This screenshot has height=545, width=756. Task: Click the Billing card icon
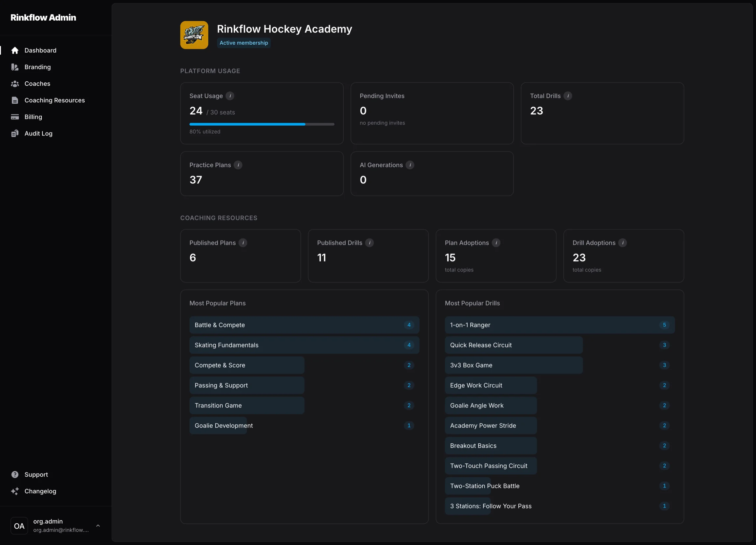click(x=15, y=117)
